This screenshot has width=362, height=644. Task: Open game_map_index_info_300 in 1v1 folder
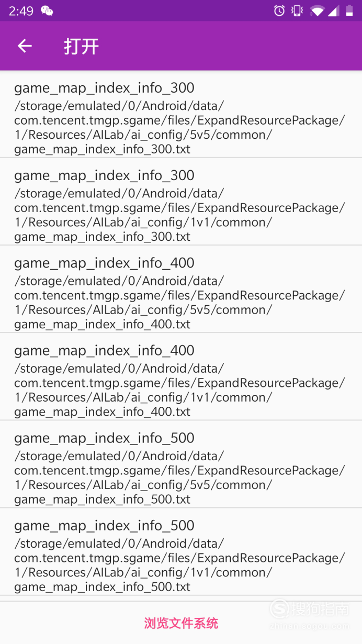[x=181, y=202]
